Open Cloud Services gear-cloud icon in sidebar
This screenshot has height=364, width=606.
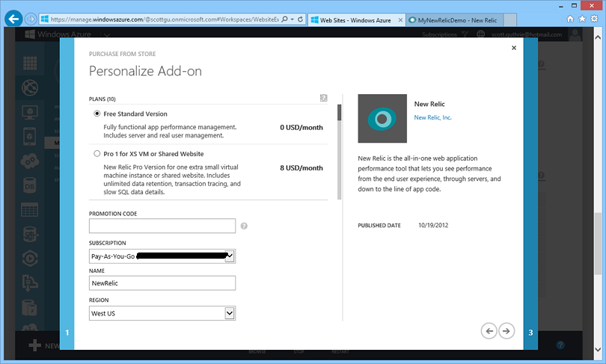[x=30, y=161]
